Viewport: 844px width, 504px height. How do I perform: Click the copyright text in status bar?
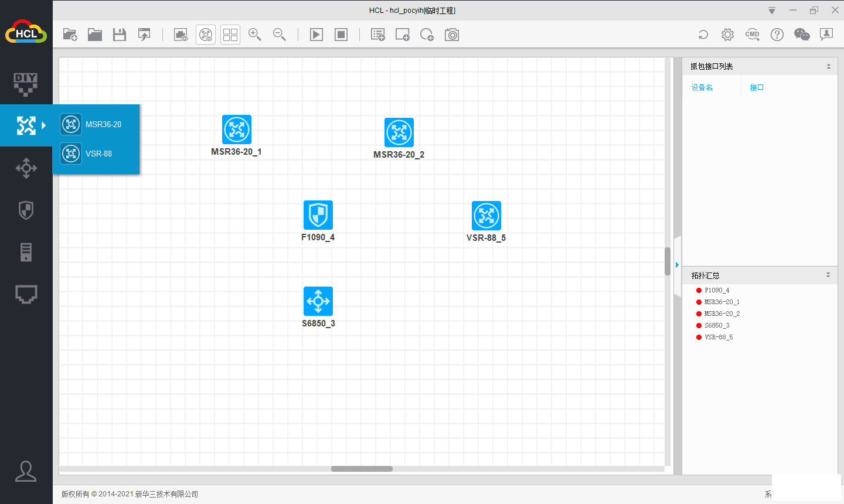(x=130, y=494)
